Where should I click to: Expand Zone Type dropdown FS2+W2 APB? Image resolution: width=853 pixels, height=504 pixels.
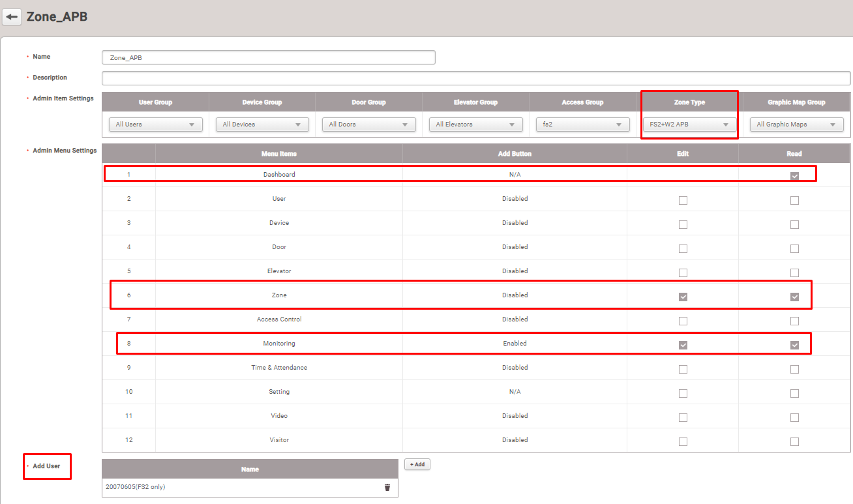(x=689, y=125)
